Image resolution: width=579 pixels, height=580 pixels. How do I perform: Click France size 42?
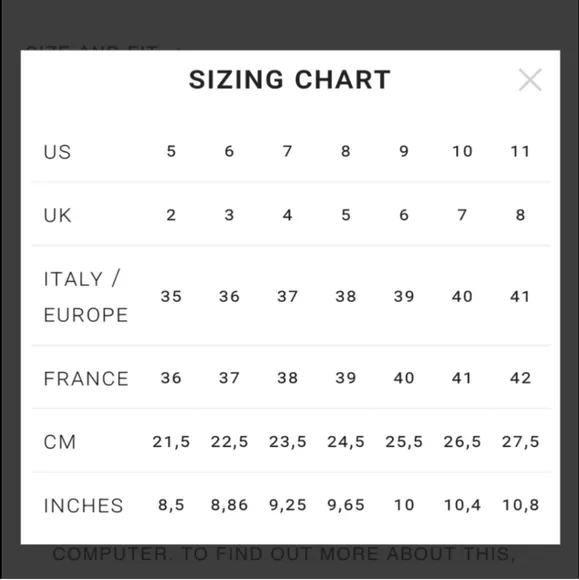[x=520, y=378]
